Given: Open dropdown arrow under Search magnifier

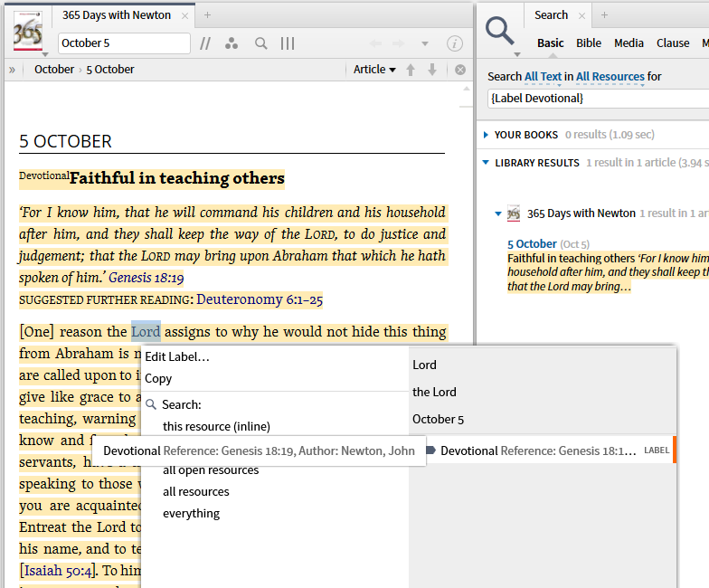Looking at the screenshot, I should click(517, 54).
